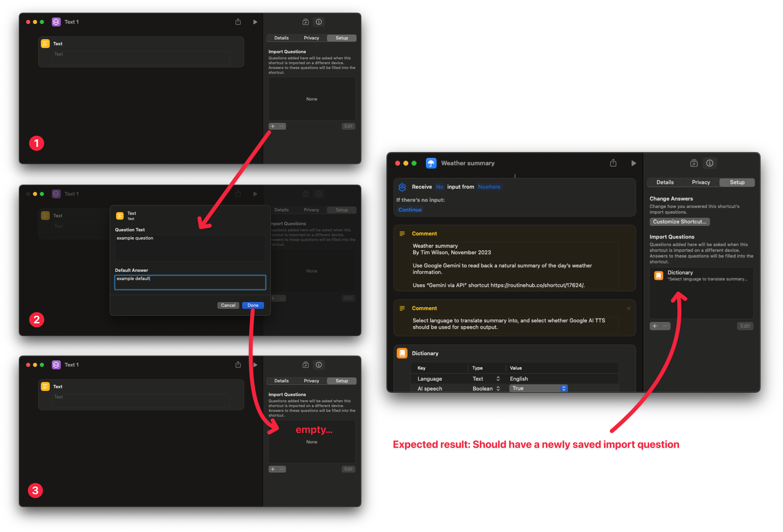The width and height of the screenshot is (783, 532).
Task: Open action library icon in Weather summary
Action: coord(694,163)
